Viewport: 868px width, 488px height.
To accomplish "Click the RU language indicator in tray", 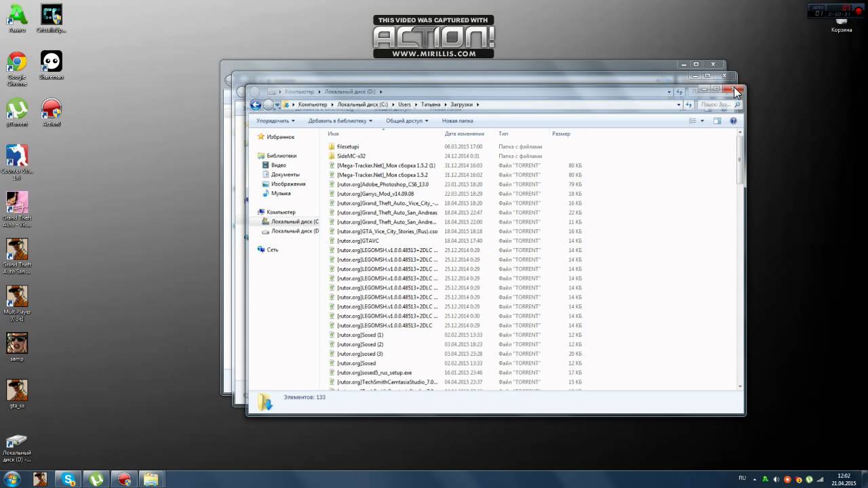I will [742, 479].
